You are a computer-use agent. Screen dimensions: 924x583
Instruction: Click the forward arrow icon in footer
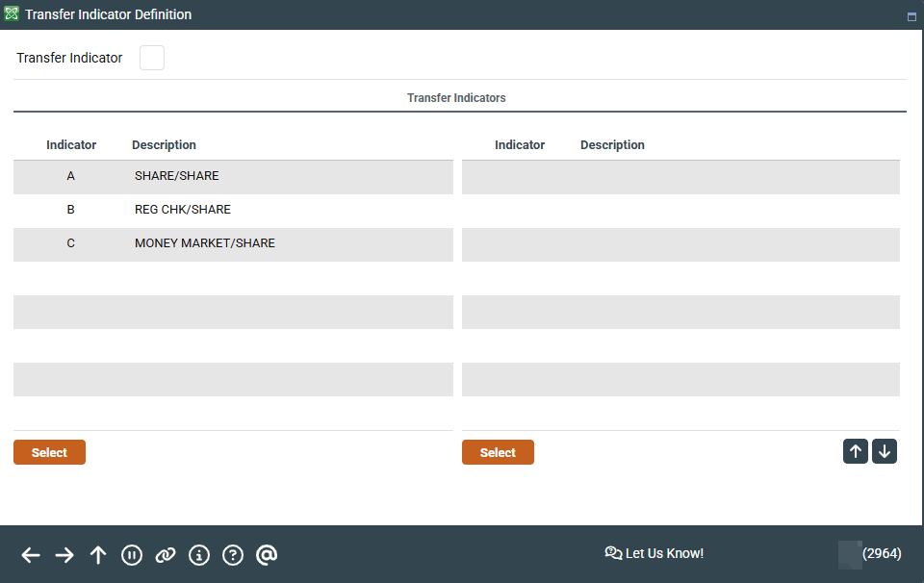[64, 555]
